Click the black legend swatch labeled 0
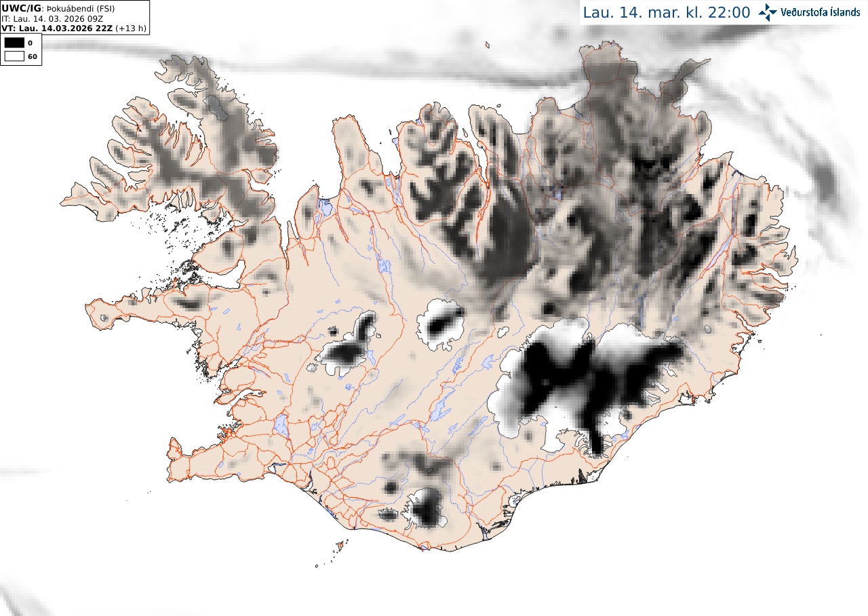Screen dimensions: 868x616 (14, 43)
